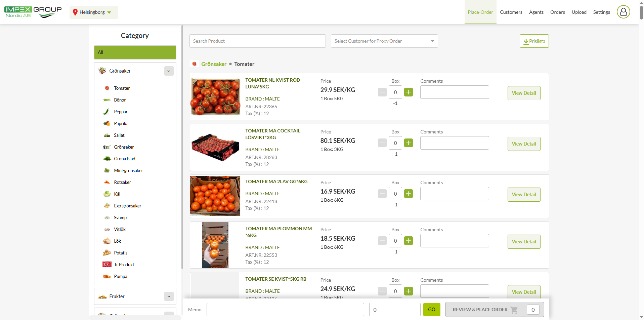Increase box count for Tomater NL Kvist Röd
The height and width of the screenshot is (320, 644).
click(x=408, y=92)
